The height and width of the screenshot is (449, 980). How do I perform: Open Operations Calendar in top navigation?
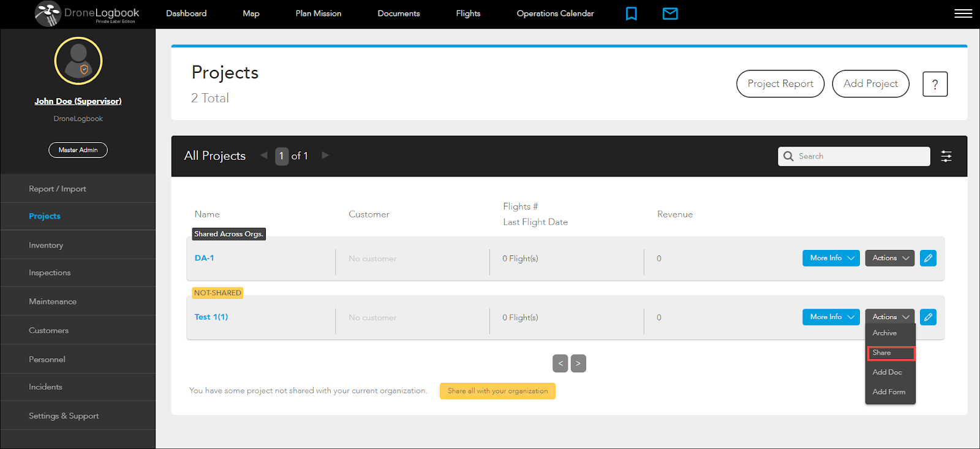[555, 13]
